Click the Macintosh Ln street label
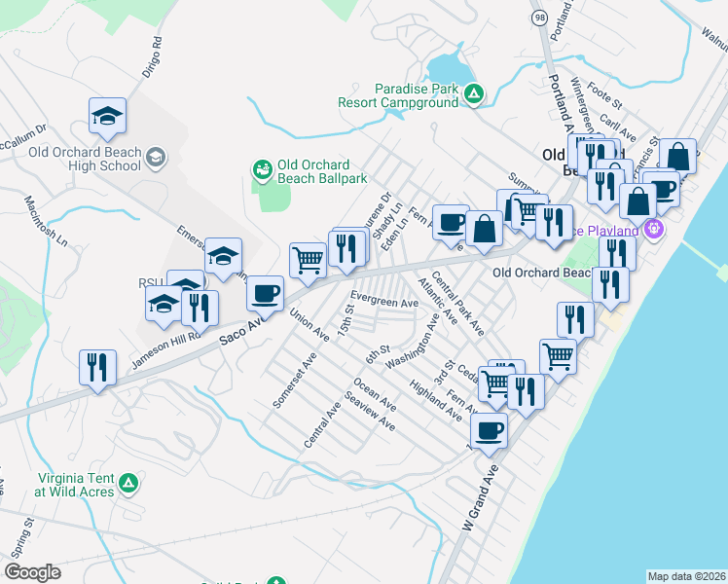Image resolution: width=728 pixels, height=584 pixels. point(46,221)
